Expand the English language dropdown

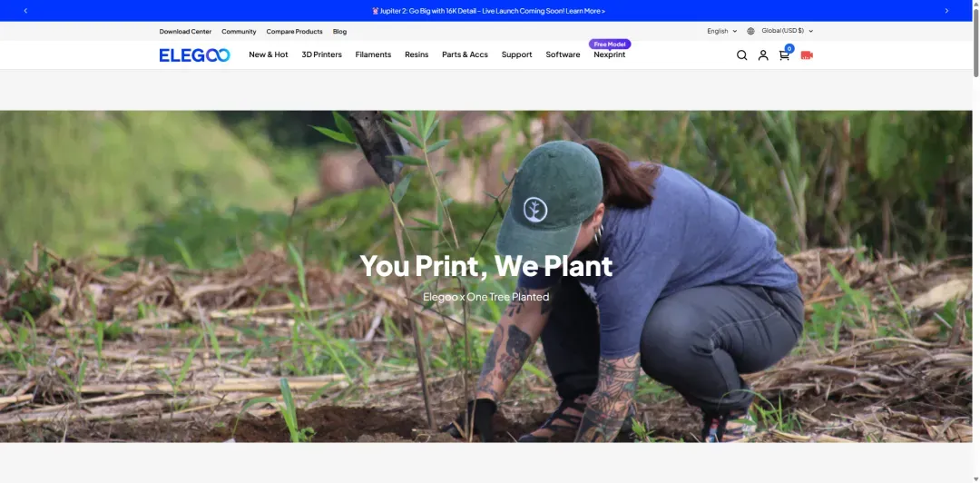pos(722,31)
